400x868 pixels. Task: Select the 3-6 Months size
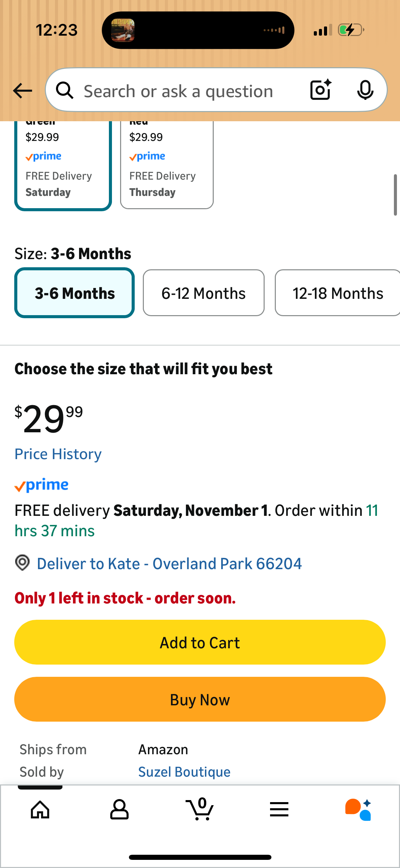click(x=75, y=293)
